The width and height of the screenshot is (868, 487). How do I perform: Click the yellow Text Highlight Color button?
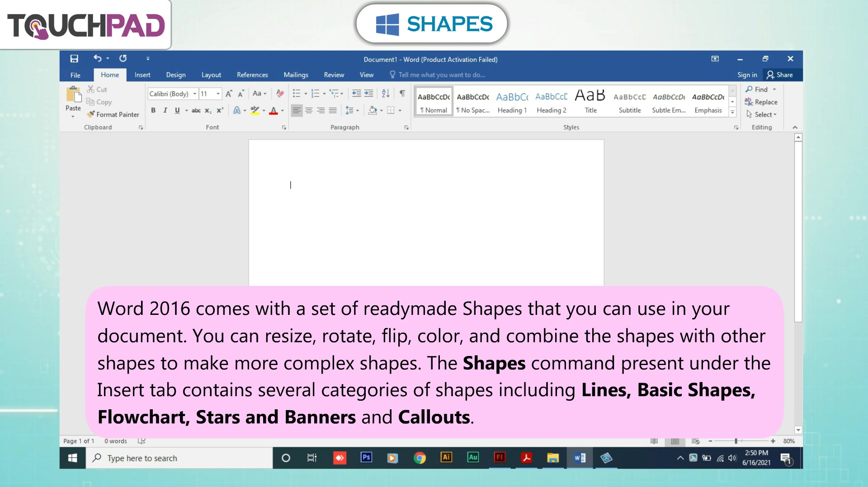[x=255, y=110]
